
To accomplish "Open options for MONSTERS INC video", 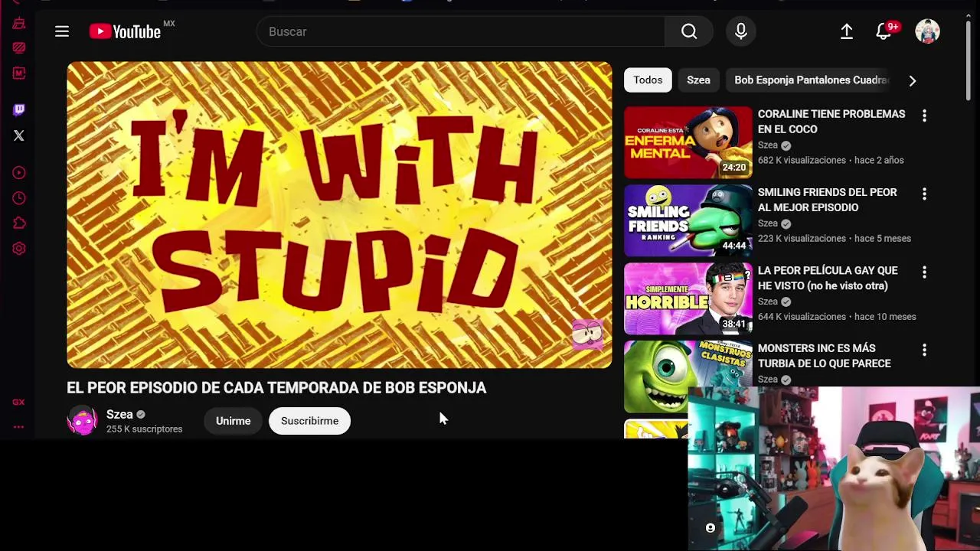I will pos(924,350).
